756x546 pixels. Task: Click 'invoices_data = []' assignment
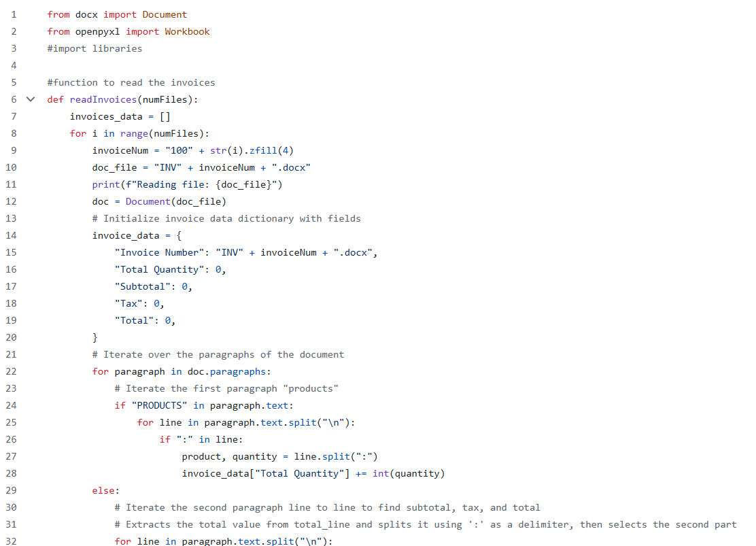pos(120,116)
